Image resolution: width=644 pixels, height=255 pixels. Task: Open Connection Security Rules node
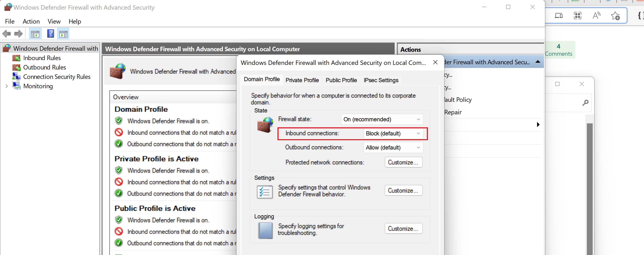57,77
